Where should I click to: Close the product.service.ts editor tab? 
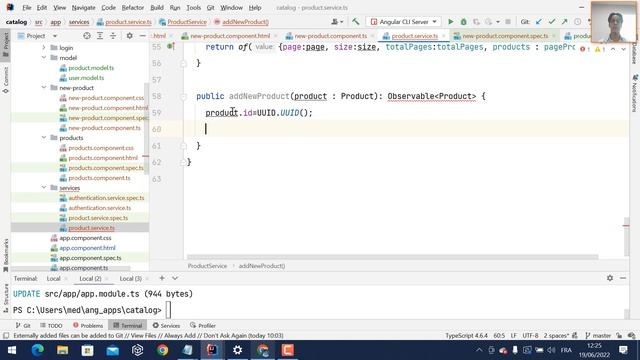(444, 36)
